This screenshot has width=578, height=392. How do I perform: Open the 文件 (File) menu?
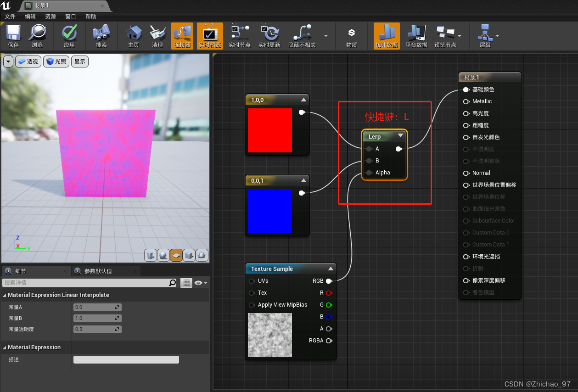(11, 16)
